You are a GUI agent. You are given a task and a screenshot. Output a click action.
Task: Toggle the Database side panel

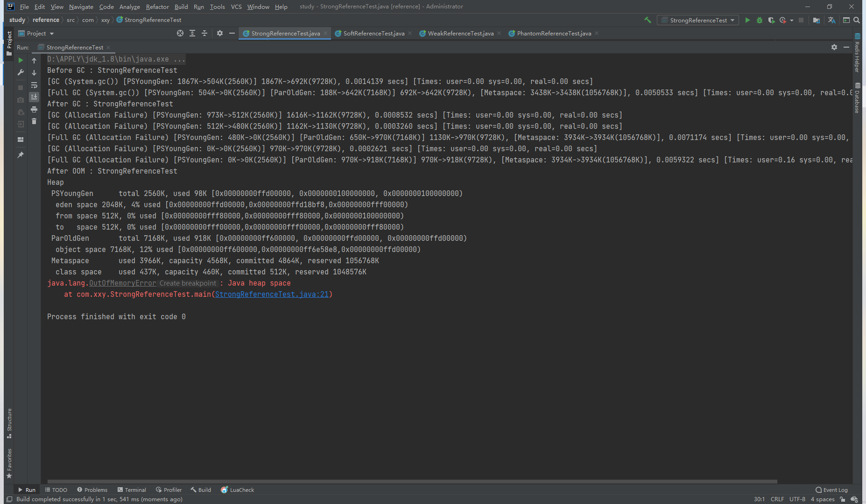(x=857, y=98)
